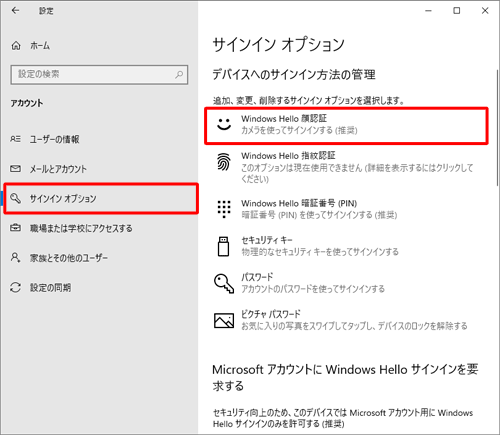Click the ユーザーの情報 person-card icon
Image resolution: width=500 pixels, height=435 pixels.
pos(15,139)
